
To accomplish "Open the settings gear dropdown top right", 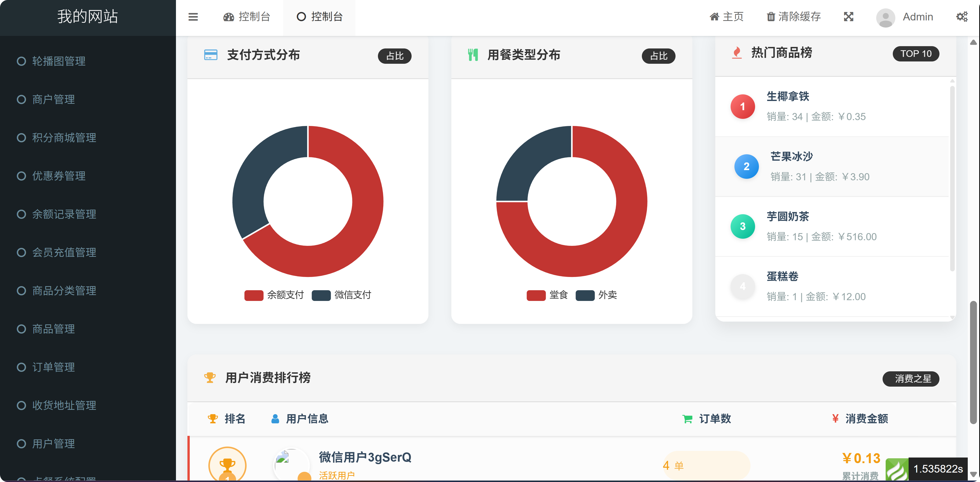I will tap(962, 16).
